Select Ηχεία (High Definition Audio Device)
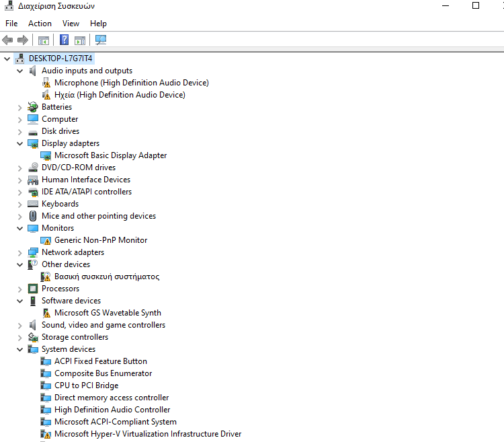 (x=120, y=95)
